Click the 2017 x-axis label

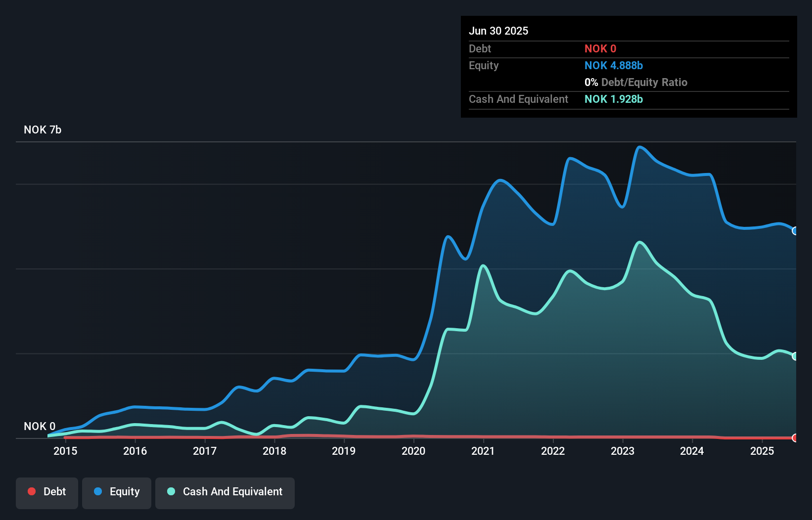(x=205, y=451)
